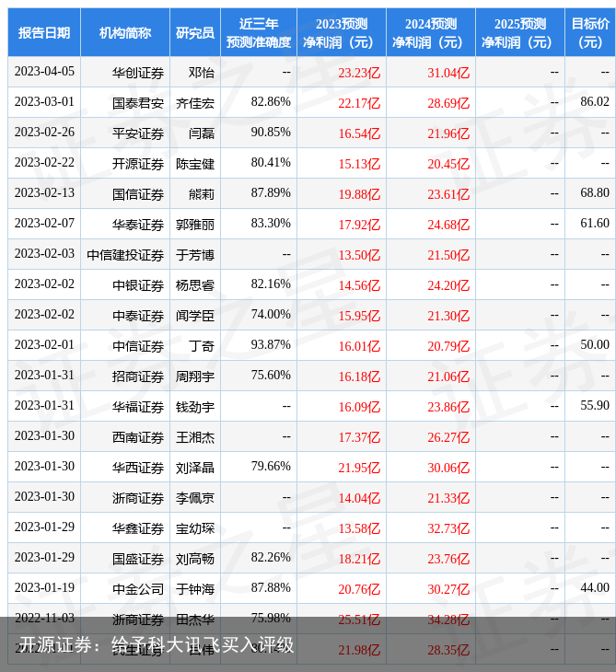This screenshot has height=672, width=616.
Task: Click the 2025预测净利润 column header
Action: click(520, 32)
